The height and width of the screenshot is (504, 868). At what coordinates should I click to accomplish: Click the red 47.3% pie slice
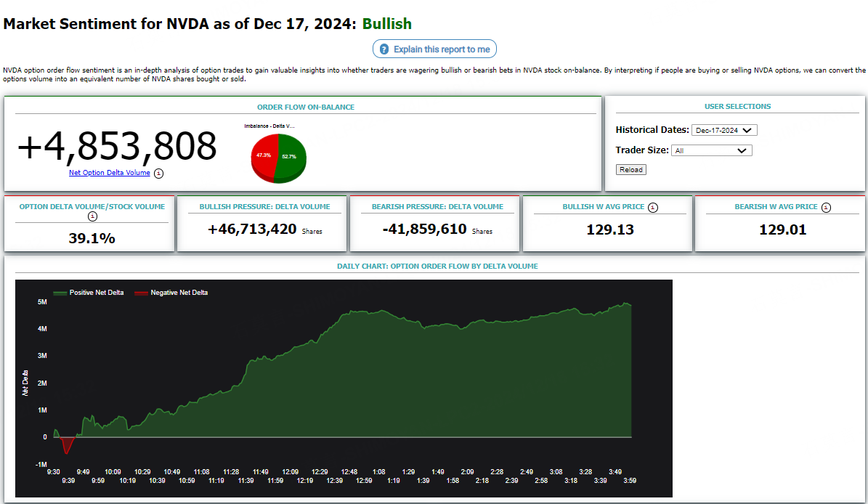(x=264, y=157)
